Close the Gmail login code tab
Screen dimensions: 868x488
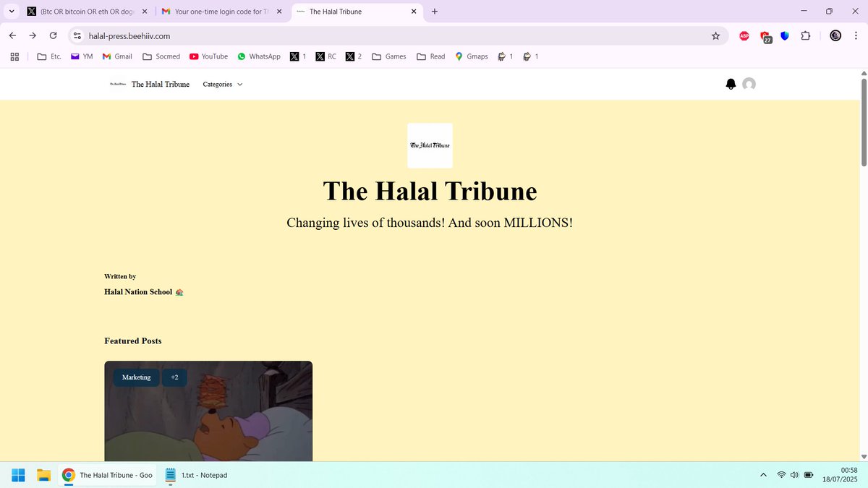(x=278, y=12)
